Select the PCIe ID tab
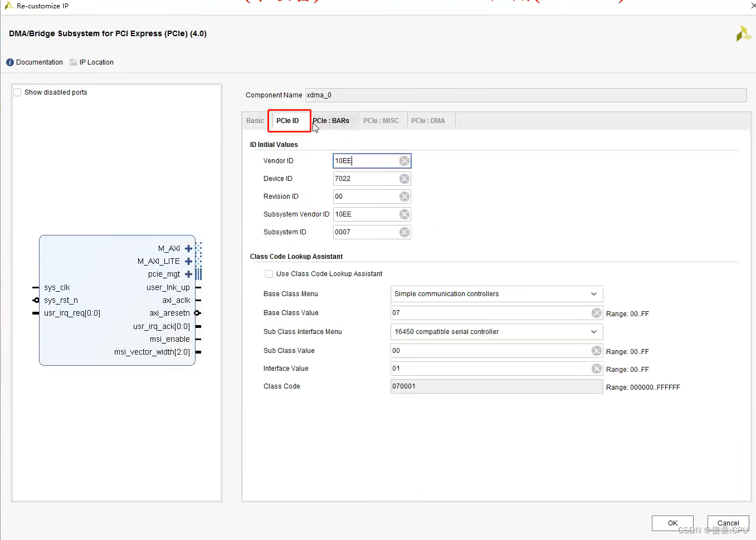Viewport: 756px width, 540px height. tap(287, 121)
